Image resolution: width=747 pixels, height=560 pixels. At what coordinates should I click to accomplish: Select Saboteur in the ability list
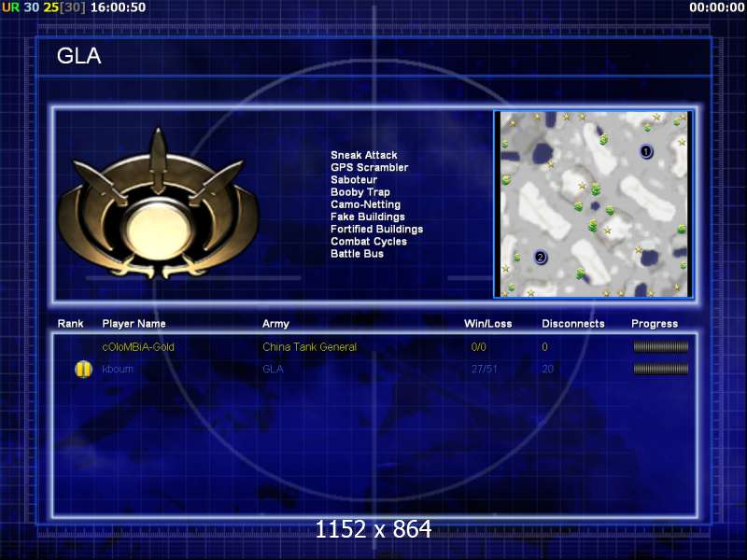click(354, 180)
